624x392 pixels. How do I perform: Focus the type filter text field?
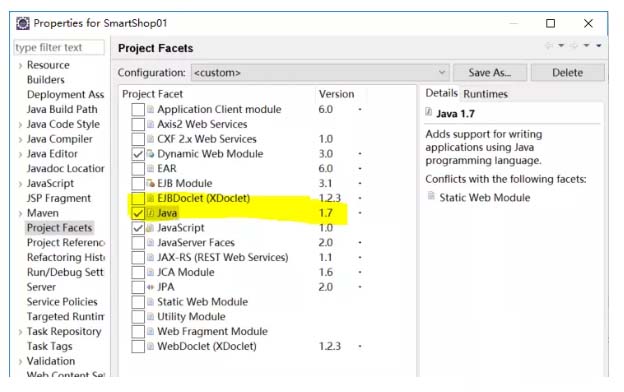pos(59,47)
